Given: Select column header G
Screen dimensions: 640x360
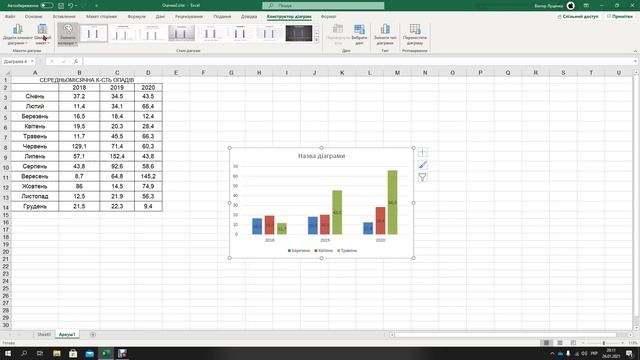Looking at the screenshot, I should click(x=231, y=73).
